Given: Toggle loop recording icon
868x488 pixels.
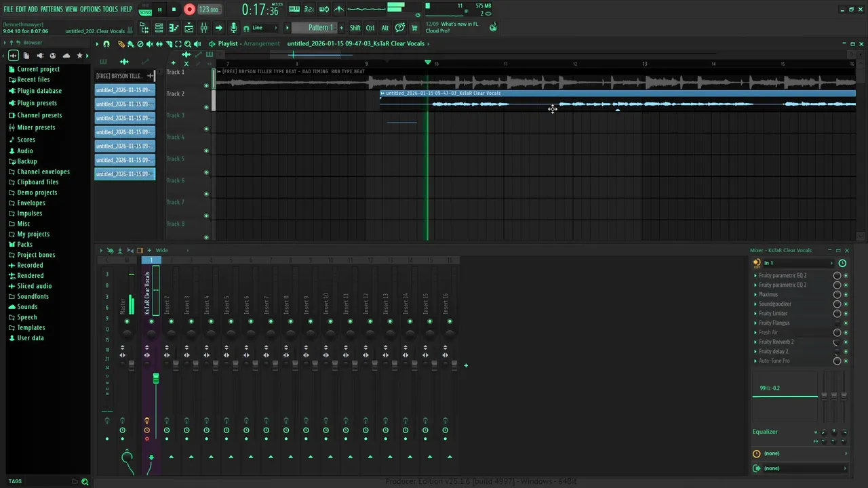Looking at the screenshot, I should 324,9.
